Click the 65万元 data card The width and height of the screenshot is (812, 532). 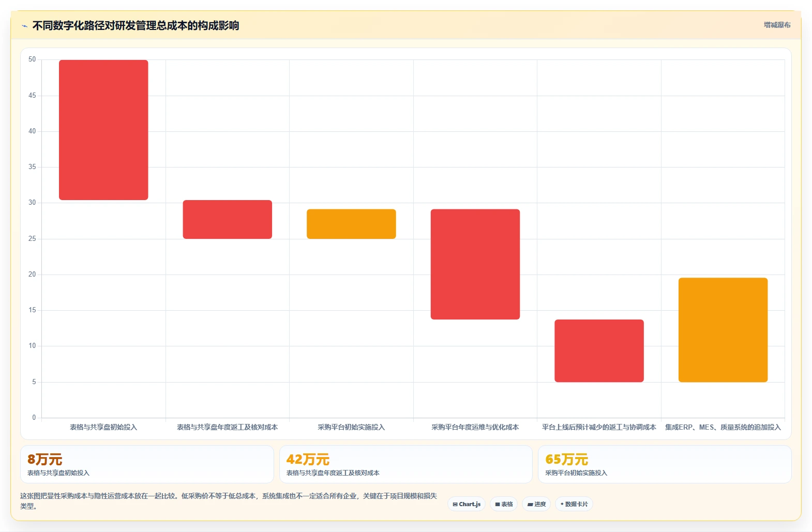point(665,464)
